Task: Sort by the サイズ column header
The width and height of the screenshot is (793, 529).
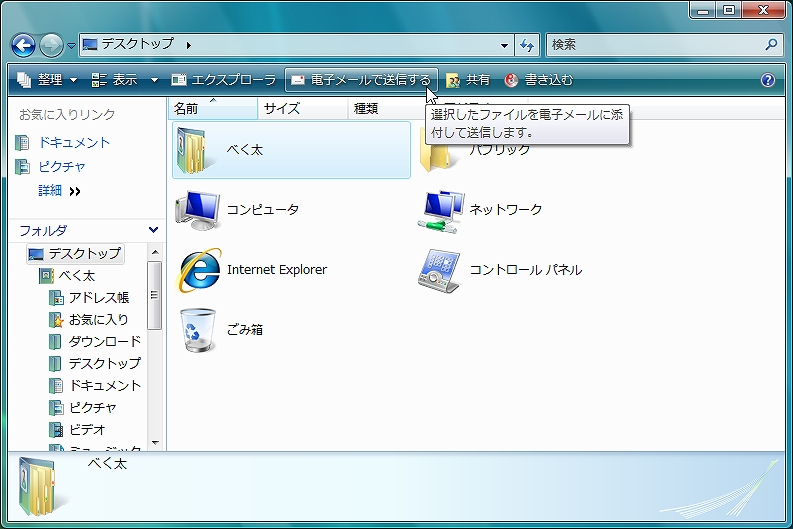Action: point(302,108)
